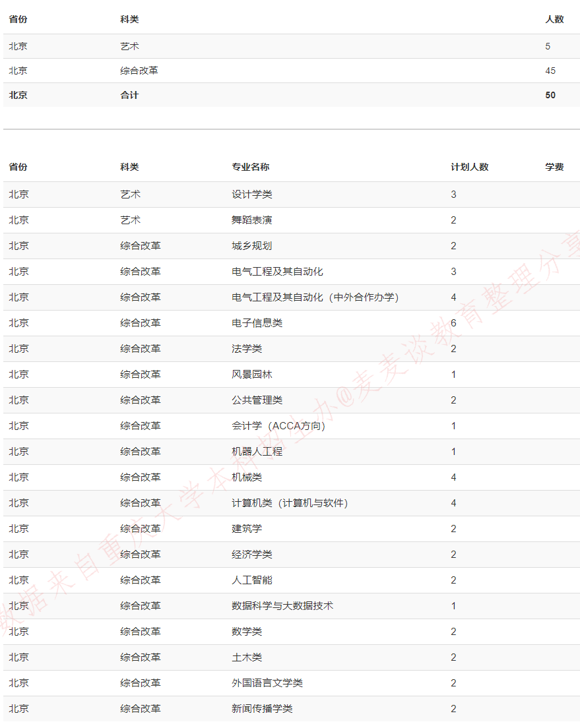
Task: Open the plan count link for 舞蹈表演
Action: tap(453, 220)
